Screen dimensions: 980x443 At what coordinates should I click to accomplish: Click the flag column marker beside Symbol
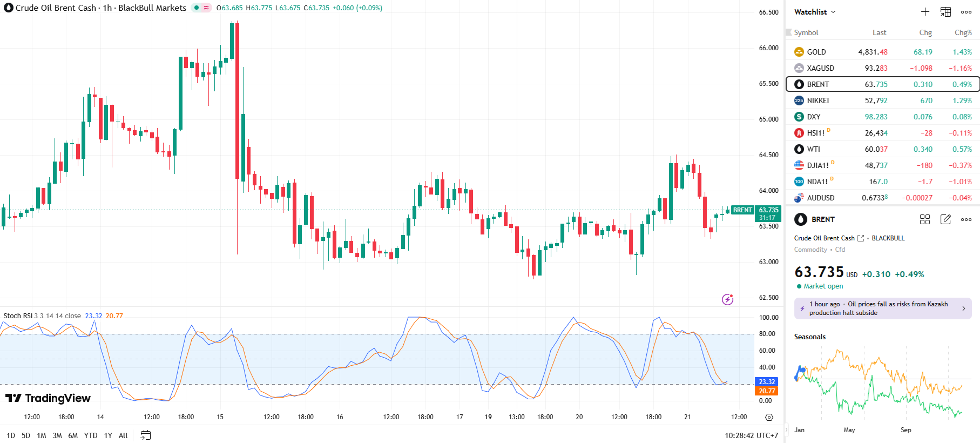pyautogui.click(x=788, y=32)
